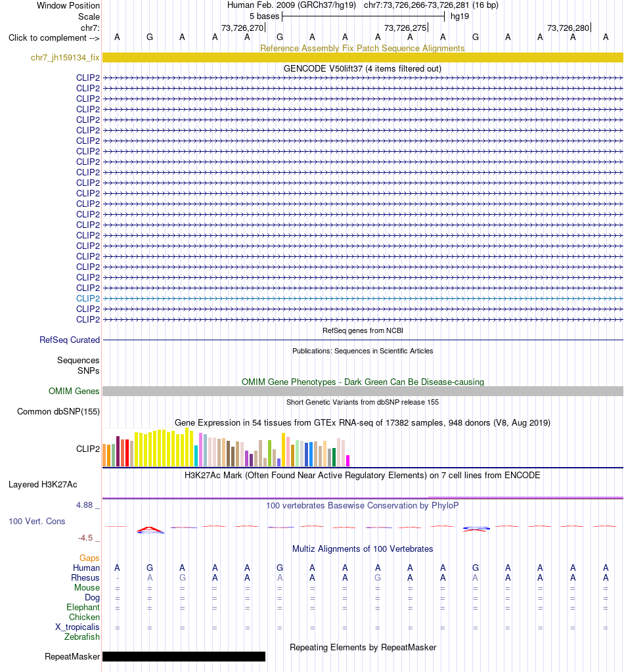Open 'Short Genetic Variants from dbSNP release 155'
The image size is (624, 672).
tap(363, 402)
